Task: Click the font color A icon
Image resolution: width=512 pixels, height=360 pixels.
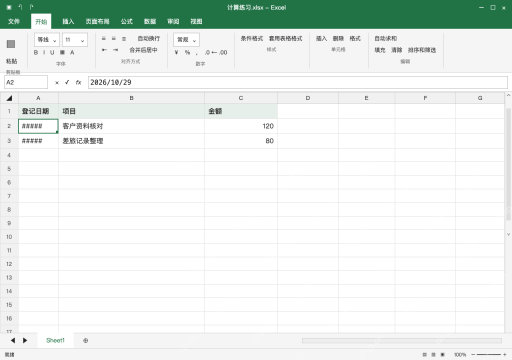Action: click(72, 52)
